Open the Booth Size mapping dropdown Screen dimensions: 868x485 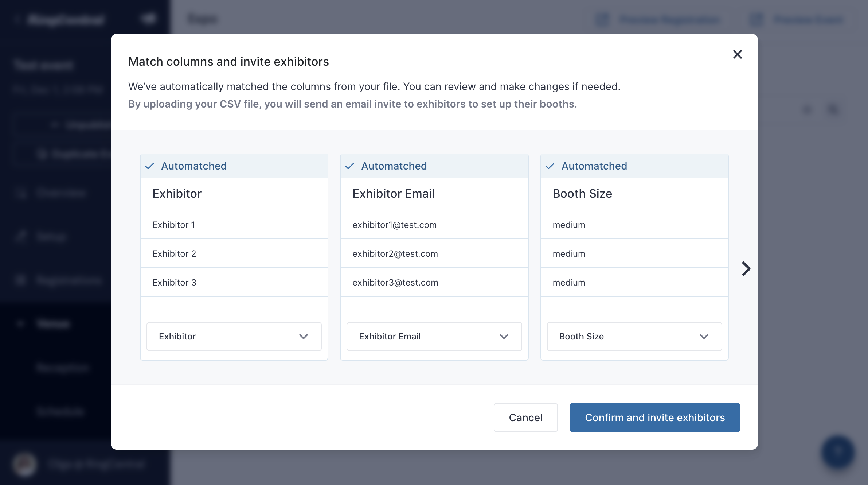coord(634,336)
